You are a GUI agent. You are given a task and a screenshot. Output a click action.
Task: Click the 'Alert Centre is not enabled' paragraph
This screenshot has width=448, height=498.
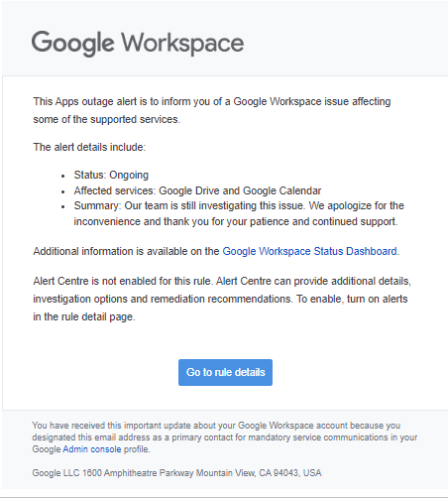[x=222, y=299]
